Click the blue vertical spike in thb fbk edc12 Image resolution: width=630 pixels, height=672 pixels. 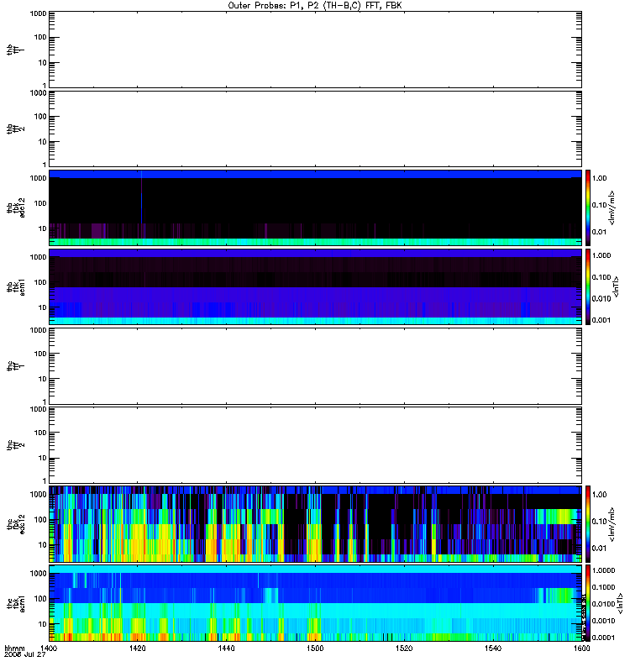tap(141, 197)
